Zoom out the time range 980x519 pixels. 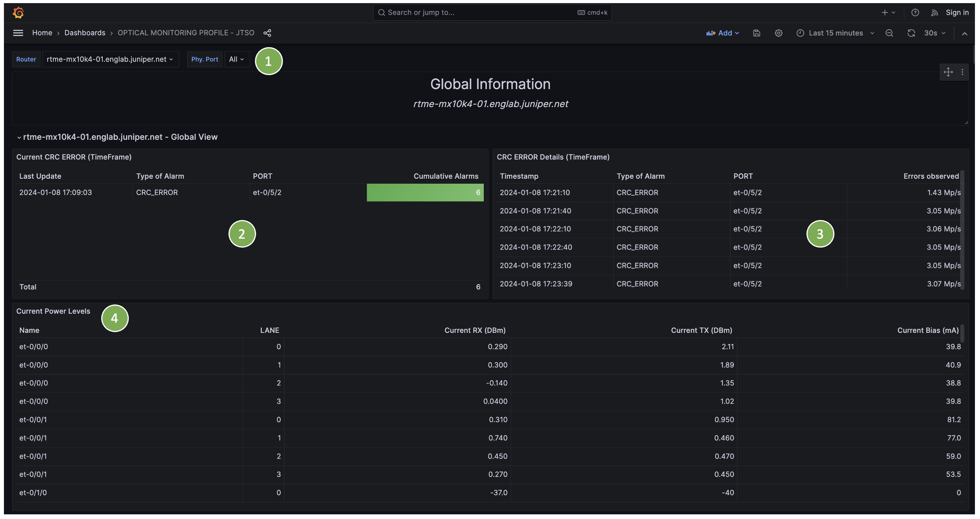[x=889, y=33]
